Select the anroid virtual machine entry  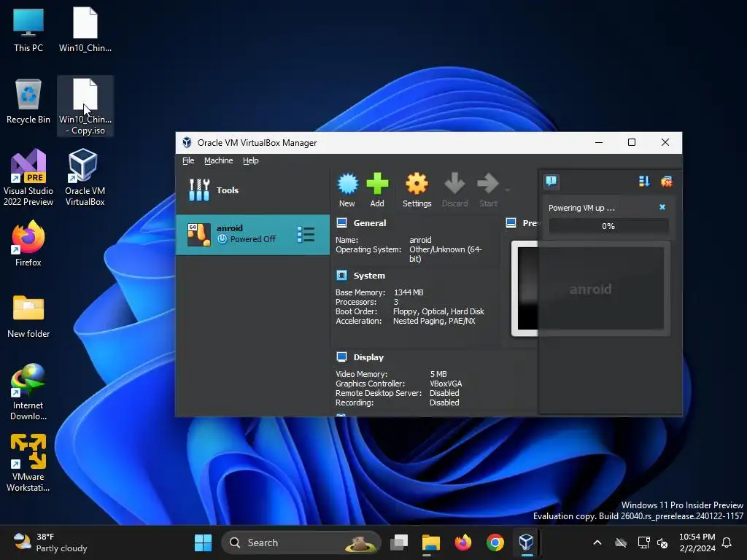coord(252,234)
